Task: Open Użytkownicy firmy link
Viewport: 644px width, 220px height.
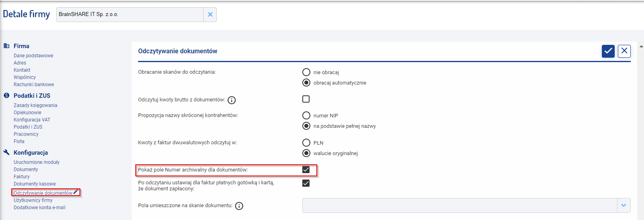Action: [33, 200]
